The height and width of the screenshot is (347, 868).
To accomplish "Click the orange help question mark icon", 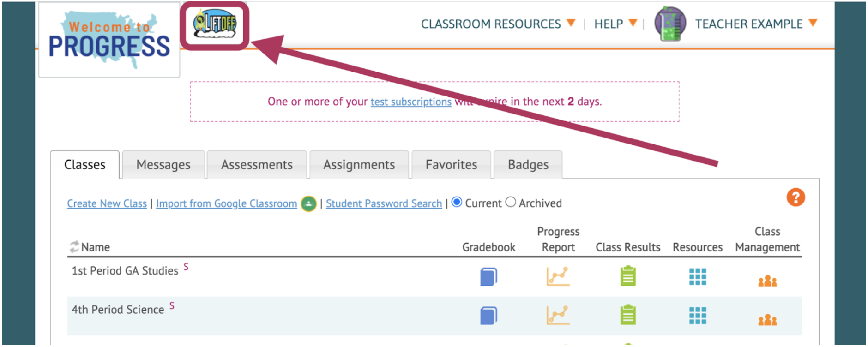I will click(796, 197).
